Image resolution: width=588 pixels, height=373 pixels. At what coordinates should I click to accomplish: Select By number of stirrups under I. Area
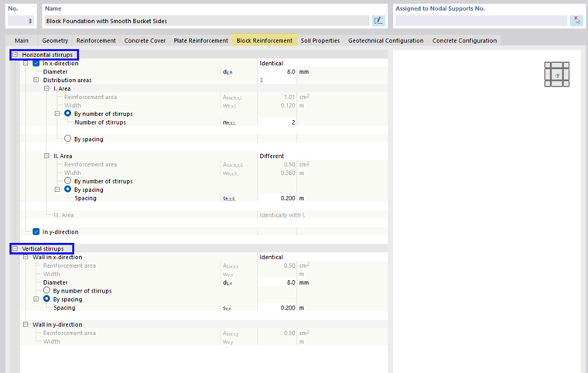click(x=67, y=113)
